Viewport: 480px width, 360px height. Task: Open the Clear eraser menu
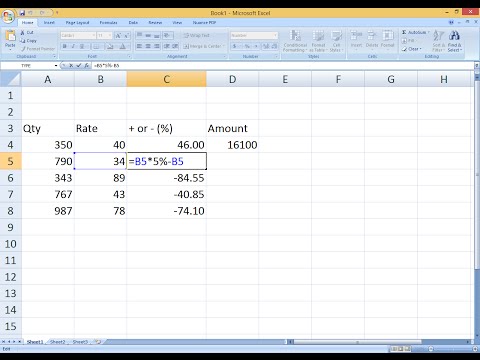point(411,49)
